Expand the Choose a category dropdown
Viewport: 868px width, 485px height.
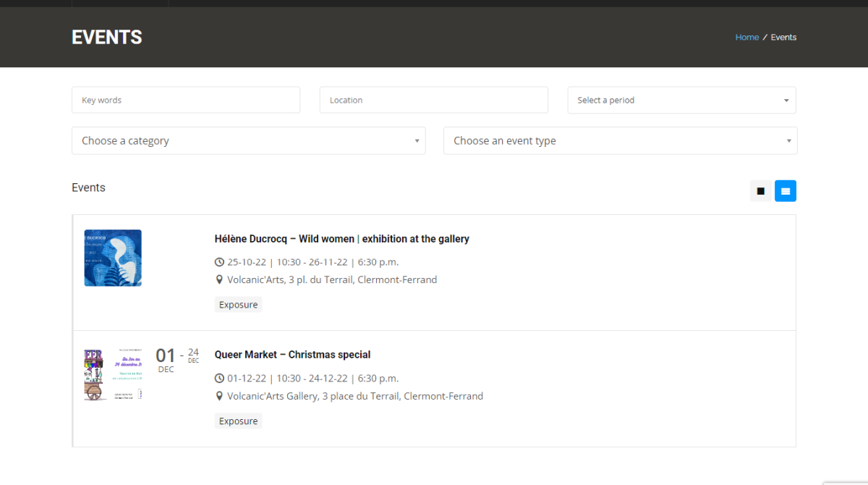coord(248,141)
